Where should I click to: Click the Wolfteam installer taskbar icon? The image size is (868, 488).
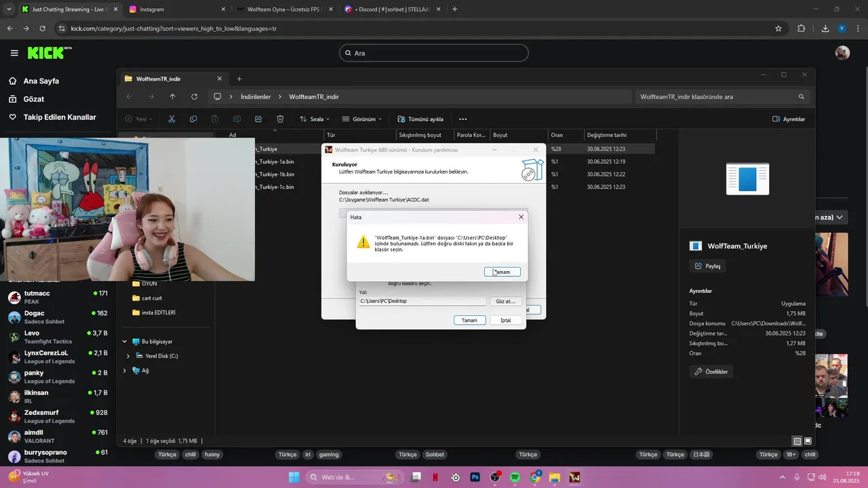[574, 477]
